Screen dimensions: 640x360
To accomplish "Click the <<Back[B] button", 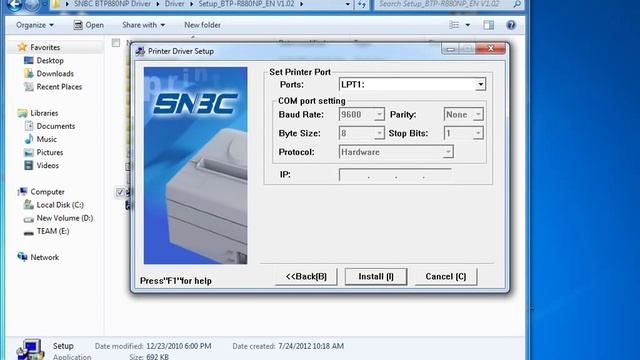I will (306, 277).
